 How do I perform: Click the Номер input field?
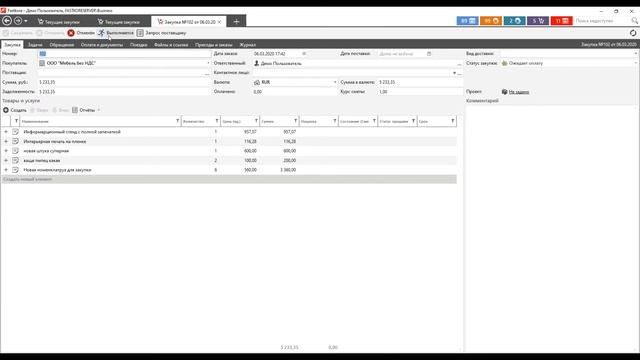124,53
